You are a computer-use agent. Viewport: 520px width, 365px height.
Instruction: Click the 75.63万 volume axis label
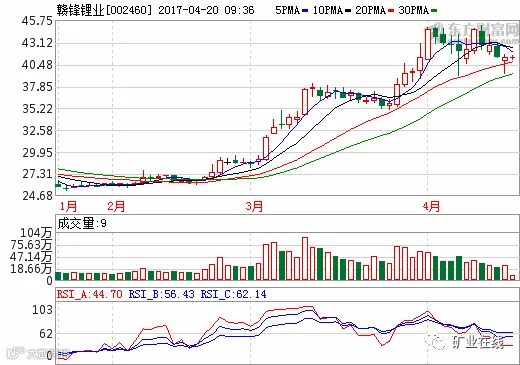(31, 245)
